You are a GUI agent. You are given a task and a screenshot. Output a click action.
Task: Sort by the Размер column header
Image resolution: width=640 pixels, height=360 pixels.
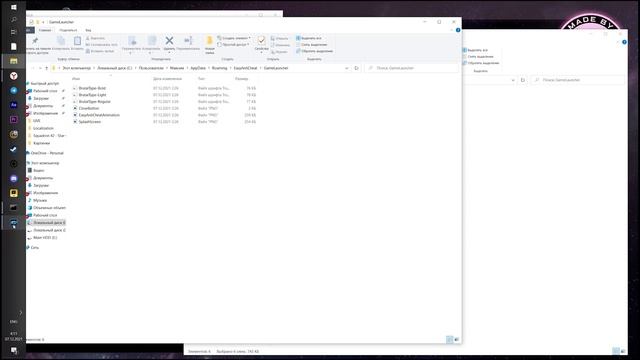(241, 78)
